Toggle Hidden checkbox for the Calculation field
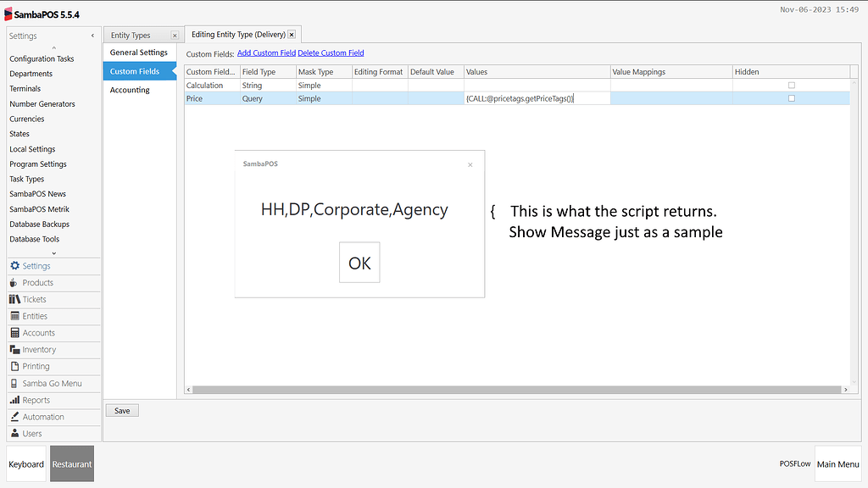Screen dimensions: 868x488 coord(791,85)
